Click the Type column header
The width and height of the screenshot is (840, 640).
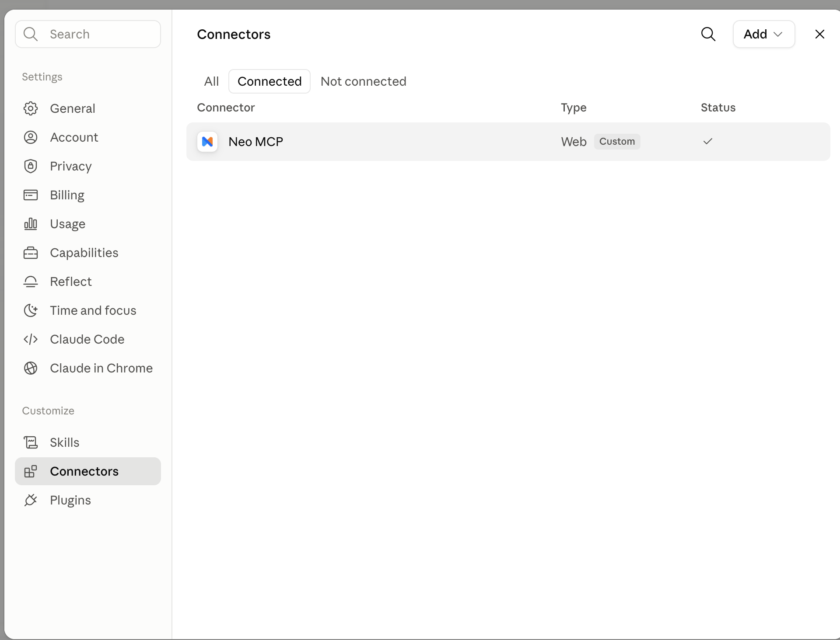coord(574,108)
